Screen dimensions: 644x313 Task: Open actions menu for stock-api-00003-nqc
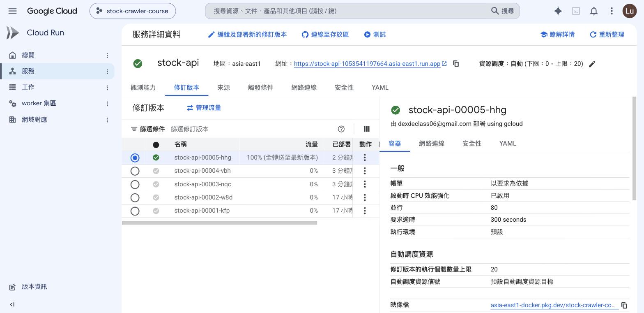pos(365,184)
